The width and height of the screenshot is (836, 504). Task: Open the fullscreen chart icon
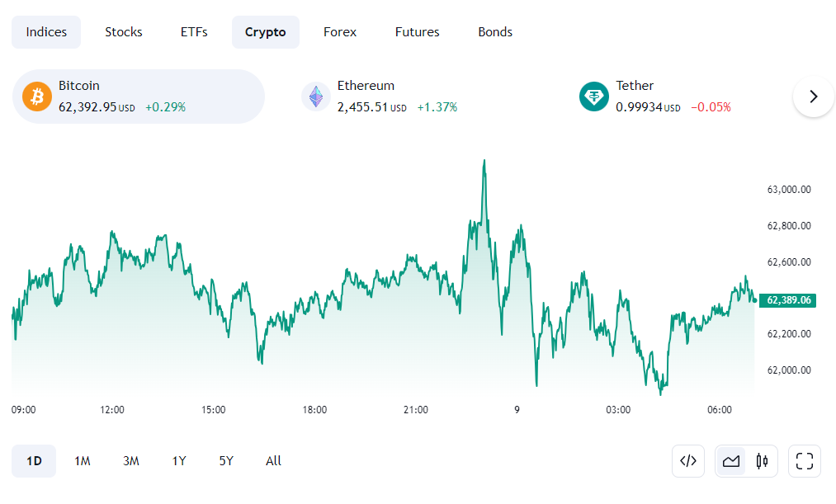coord(805,461)
